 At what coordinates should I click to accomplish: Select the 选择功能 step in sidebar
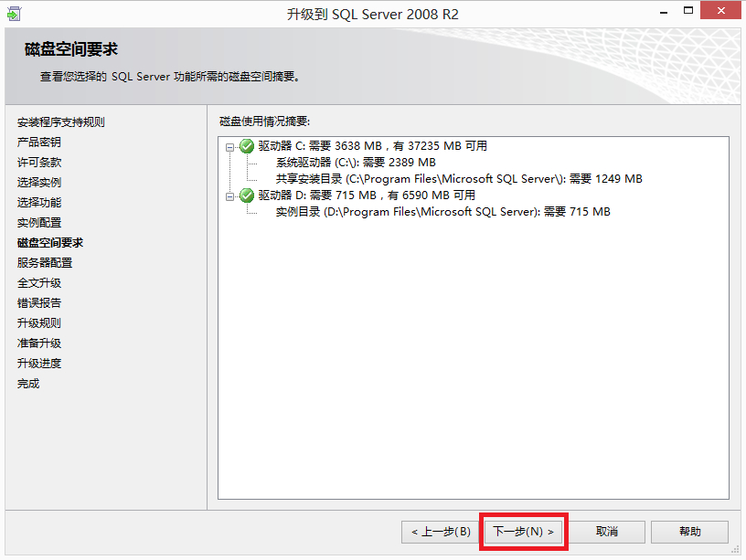39,203
